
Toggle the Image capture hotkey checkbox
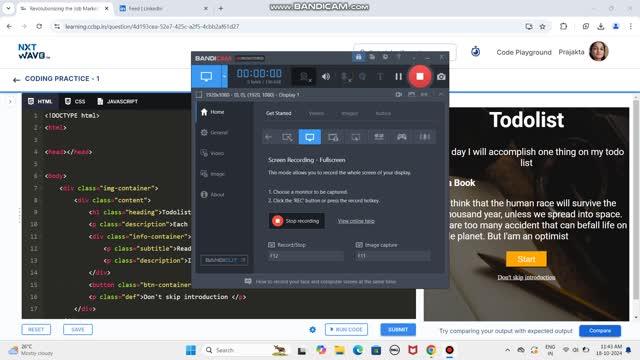(x=359, y=245)
